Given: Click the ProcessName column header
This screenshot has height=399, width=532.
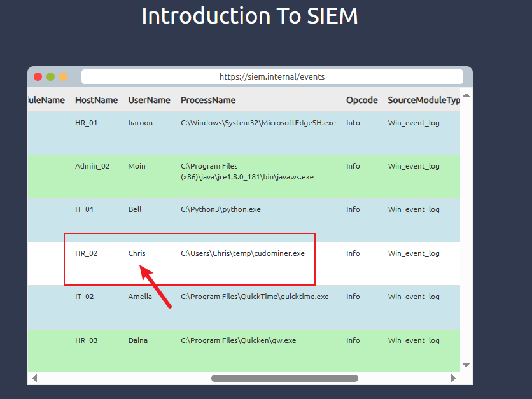Looking at the screenshot, I should [208, 100].
